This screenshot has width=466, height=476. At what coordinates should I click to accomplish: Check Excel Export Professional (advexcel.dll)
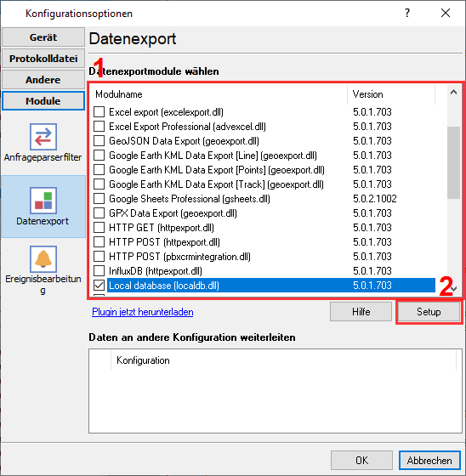click(x=99, y=127)
